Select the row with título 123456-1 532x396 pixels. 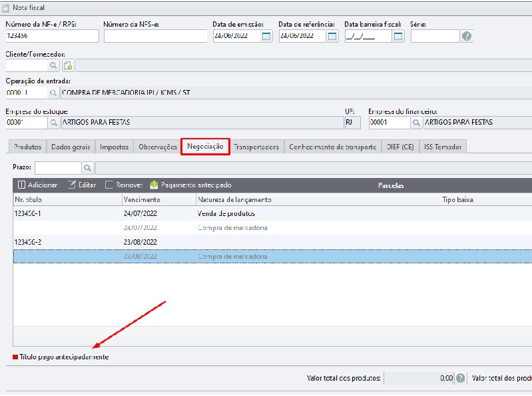(x=272, y=213)
